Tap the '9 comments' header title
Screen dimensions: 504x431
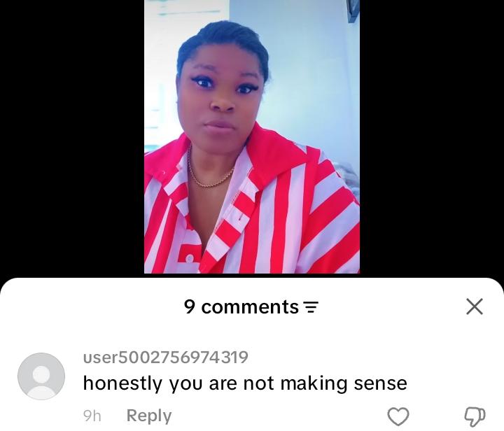point(241,306)
